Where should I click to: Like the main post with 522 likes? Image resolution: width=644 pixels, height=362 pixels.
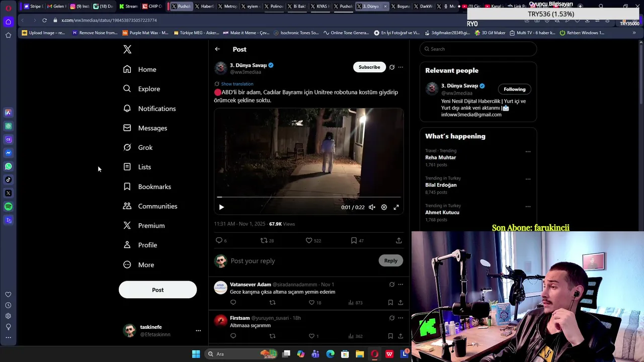point(309,240)
